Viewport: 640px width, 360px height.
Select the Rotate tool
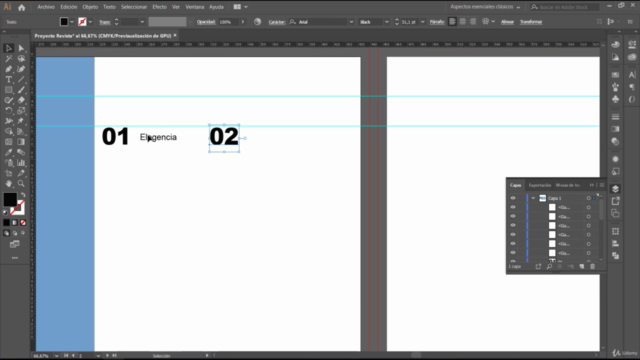click(9, 111)
